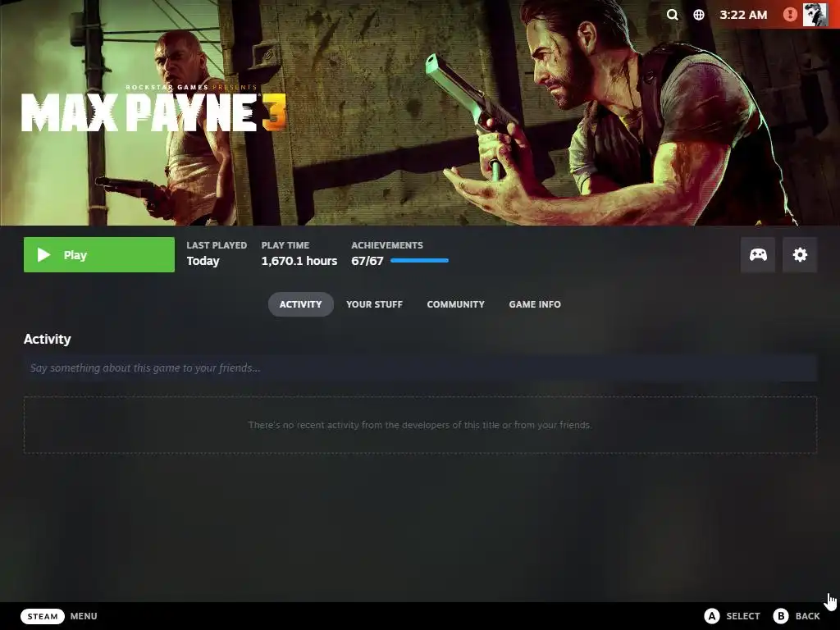Click the B Back prompt
Image resolution: width=840 pixels, height=630 pixels.
pos(796,616)
